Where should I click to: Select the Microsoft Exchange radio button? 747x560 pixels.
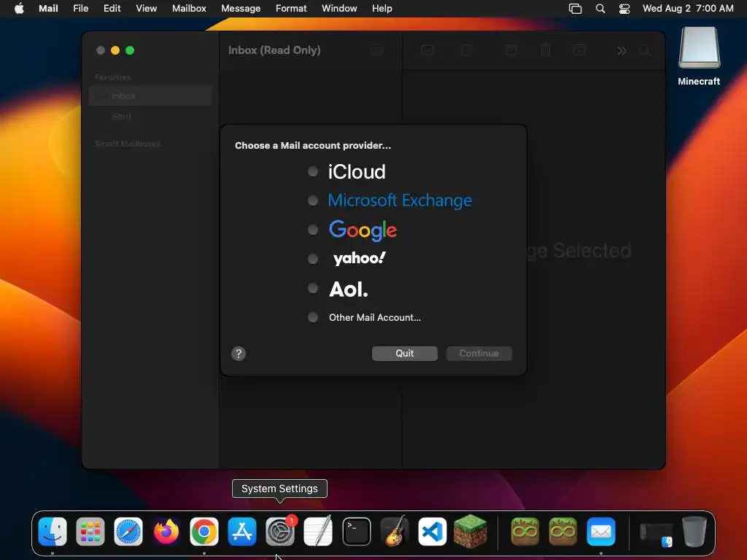point(312,201)
